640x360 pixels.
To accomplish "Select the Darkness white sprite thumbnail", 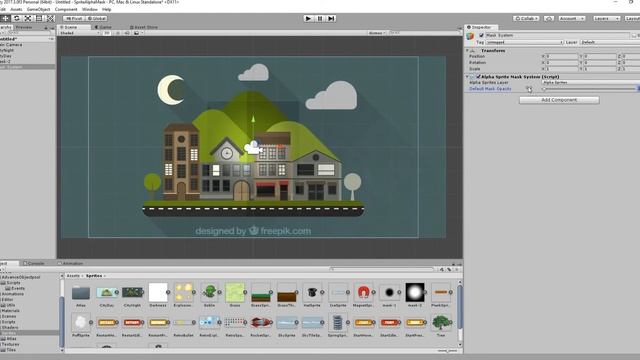I will coord(158,292).
